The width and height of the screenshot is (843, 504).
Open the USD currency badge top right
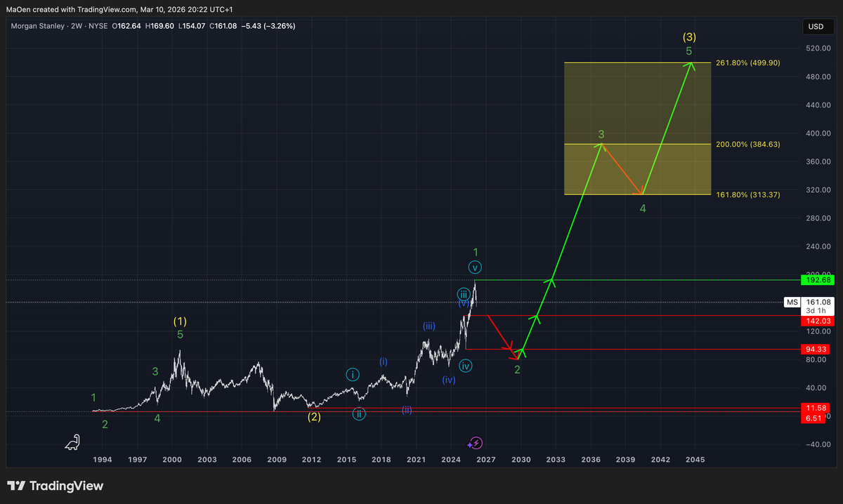click(x=817, y=26)
